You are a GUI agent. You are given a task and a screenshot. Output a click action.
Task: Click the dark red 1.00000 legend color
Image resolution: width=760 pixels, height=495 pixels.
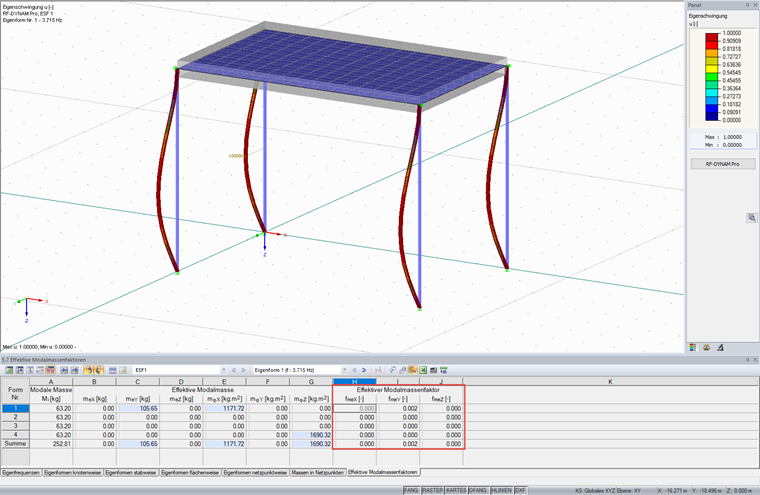(x=712, y=37)
